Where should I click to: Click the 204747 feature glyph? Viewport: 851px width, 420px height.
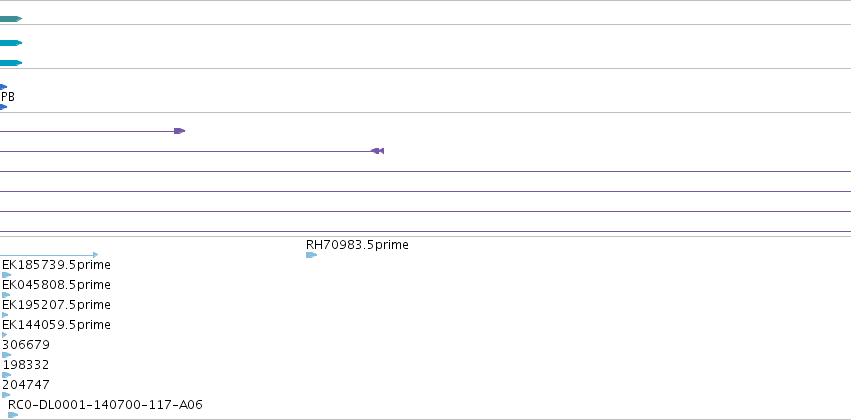point(7,395)
